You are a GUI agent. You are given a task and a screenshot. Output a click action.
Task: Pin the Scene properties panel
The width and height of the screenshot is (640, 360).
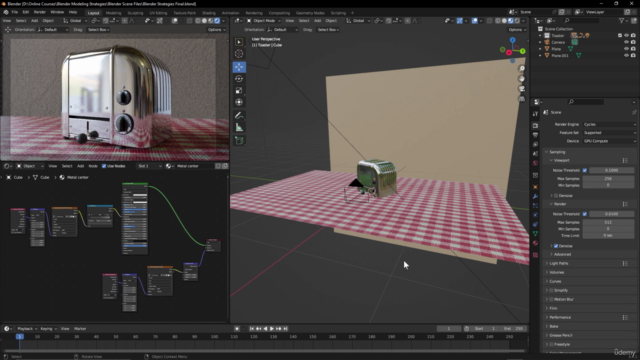(x=634, y=112)
